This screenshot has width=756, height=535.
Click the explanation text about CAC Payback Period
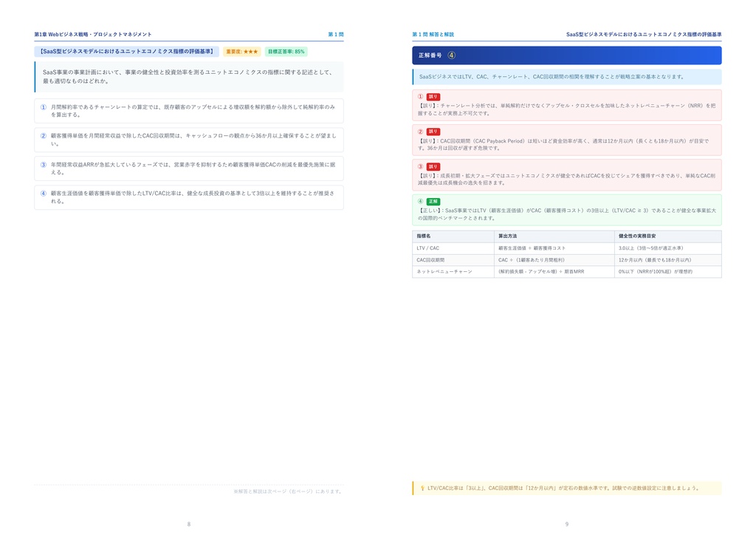563,145
